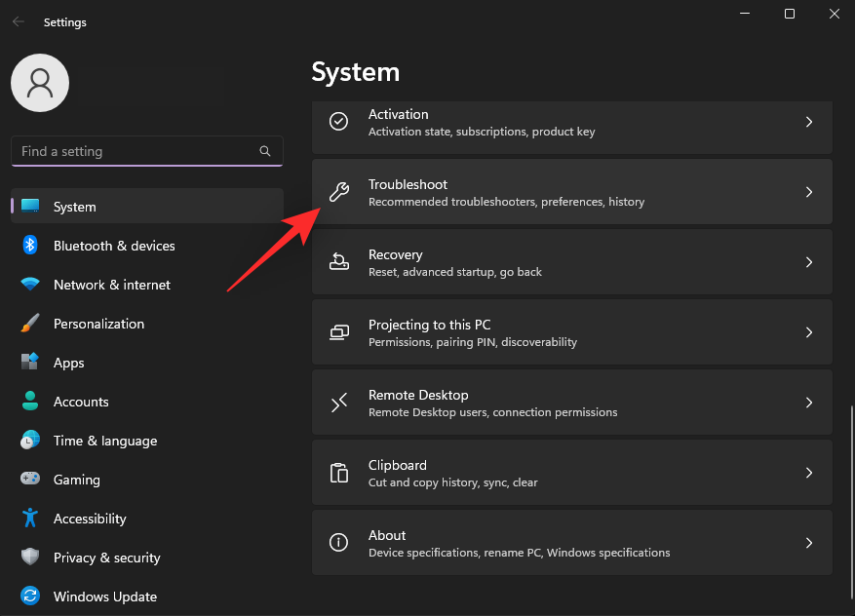Select the Remote Desktop icon
The height and width of the screenshot is (616, 855).
(338, 402)
